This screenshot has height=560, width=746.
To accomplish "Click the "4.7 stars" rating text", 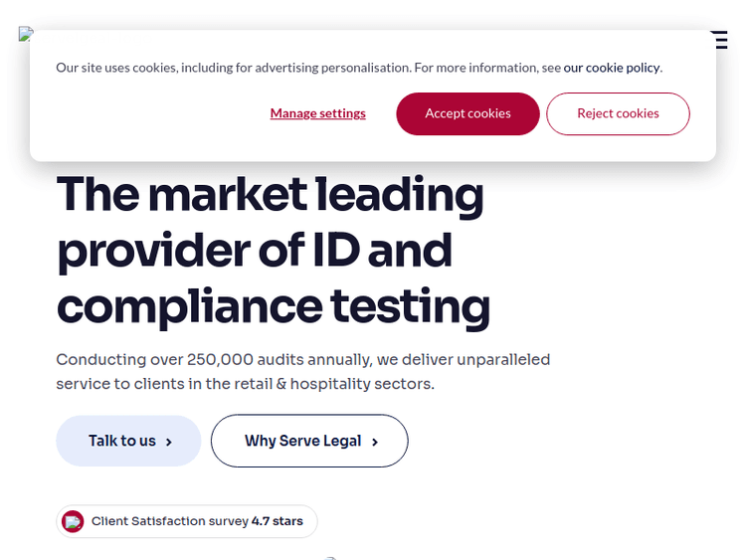I will point(278,521).
